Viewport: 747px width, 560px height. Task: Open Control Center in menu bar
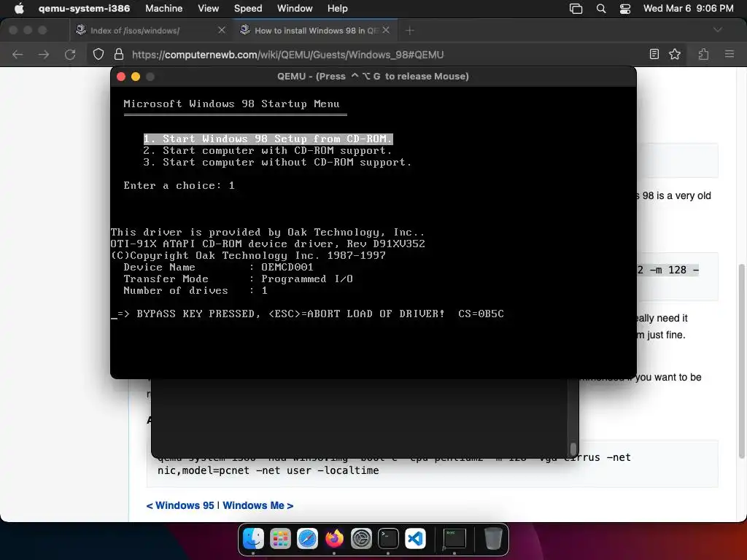pos(625,9)
